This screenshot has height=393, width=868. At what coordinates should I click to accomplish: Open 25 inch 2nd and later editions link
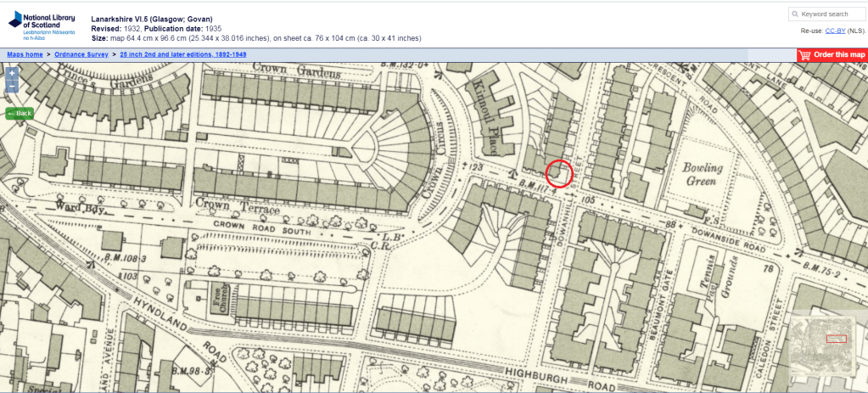[x=183, y=54]
